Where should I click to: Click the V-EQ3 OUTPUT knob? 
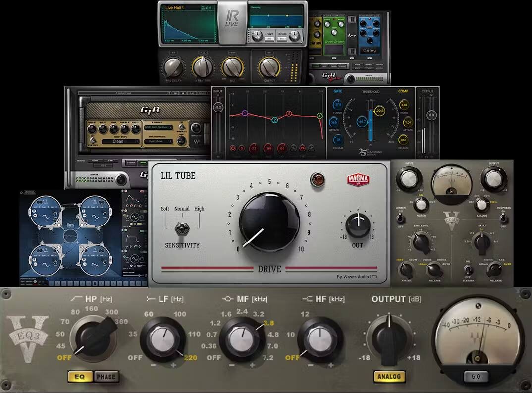coord(389,339)
